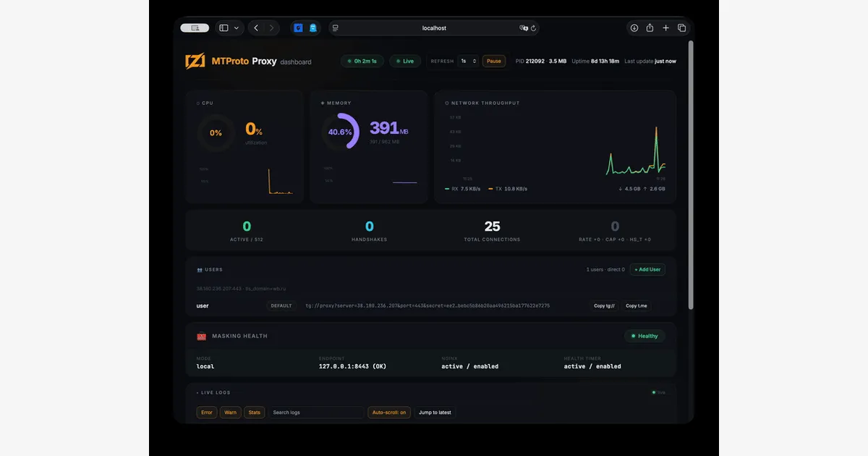Click the Search logs field

[316, 413]
